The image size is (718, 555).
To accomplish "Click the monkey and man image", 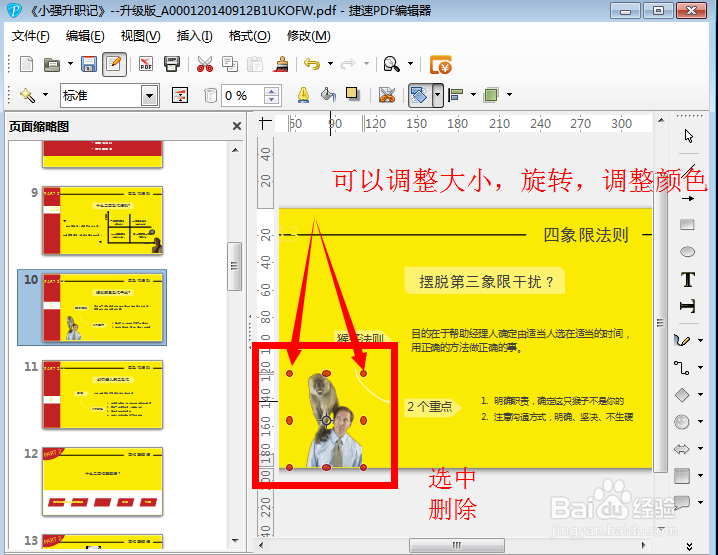I will [x=335, y=420].
